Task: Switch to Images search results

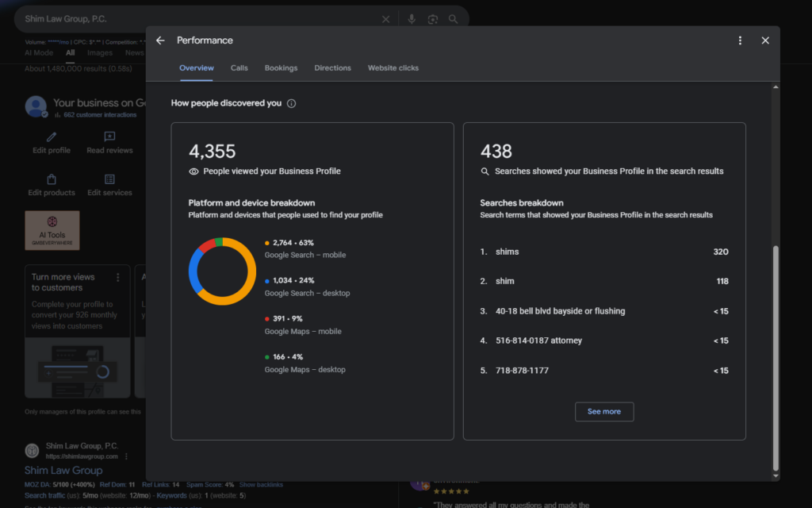Action: coord(99,52)
